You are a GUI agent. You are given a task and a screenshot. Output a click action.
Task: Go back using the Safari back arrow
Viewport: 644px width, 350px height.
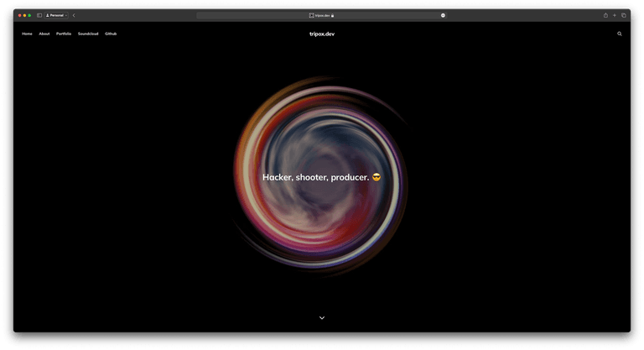coord(74,15)
